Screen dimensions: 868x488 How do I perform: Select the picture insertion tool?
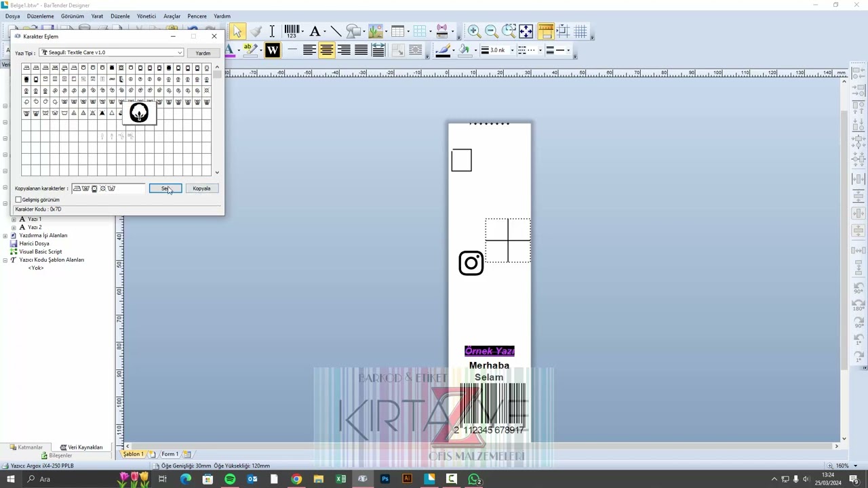375,31
